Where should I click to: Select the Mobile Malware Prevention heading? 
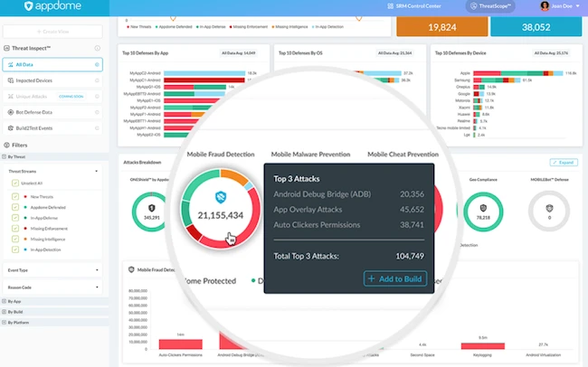[x=310, y=154]
